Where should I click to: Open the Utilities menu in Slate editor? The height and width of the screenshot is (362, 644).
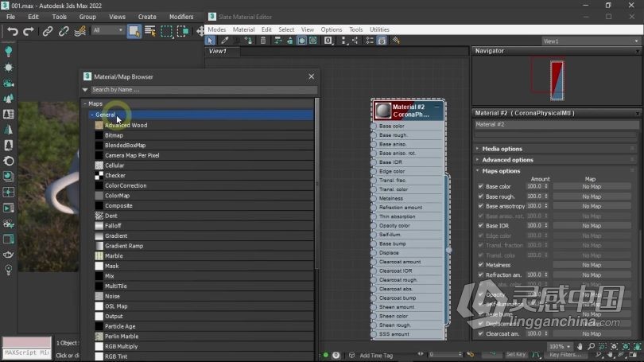click(379, 29)
